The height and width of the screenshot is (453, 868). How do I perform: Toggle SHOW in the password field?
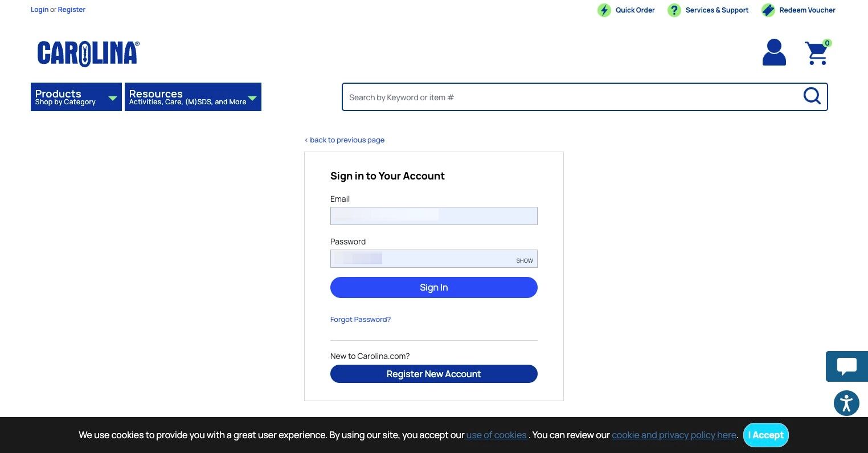[525, 260]
